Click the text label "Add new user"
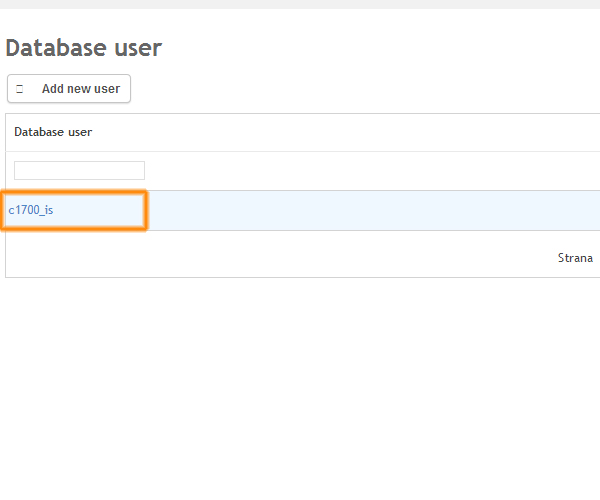 [80, 89]
